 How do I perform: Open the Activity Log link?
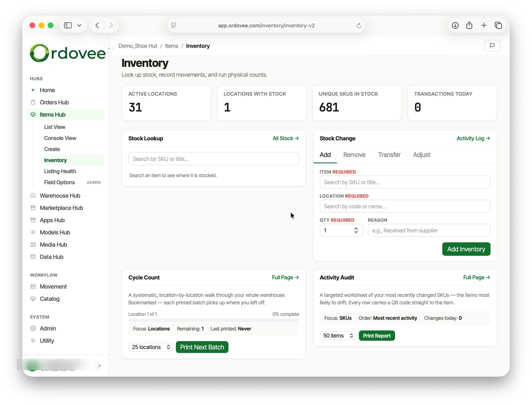[473, 138]
